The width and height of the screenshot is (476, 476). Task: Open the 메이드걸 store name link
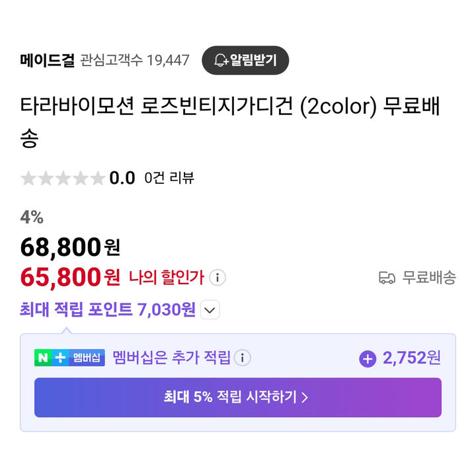coord(48,60)
